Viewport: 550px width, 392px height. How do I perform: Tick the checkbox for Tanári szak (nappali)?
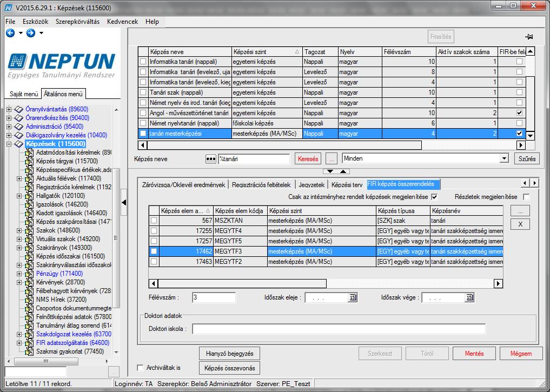tap(143, 92)
